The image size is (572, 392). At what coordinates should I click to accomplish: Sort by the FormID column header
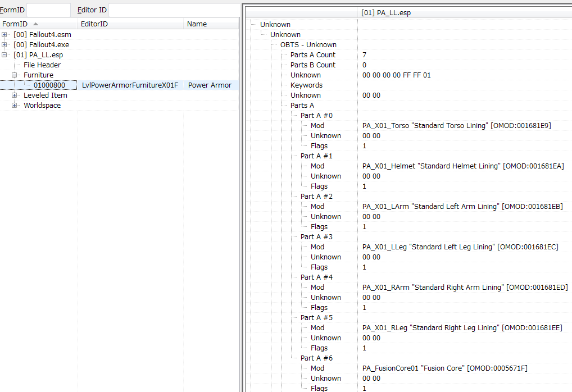point(38,24)
